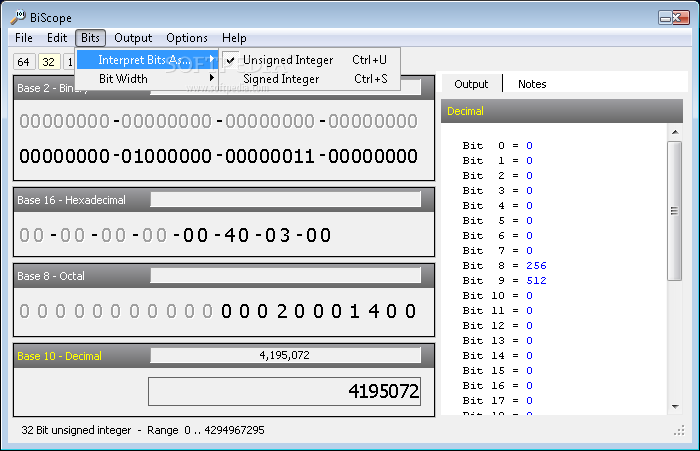
Task: Expand the Bit Width submenu
Action: click(x=147, y=79)
